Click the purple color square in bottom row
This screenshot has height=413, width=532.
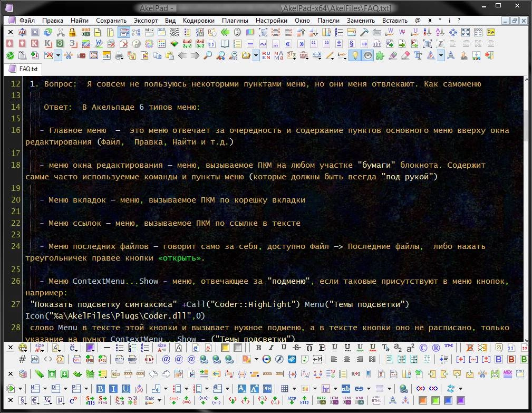click(x=461, y=400)
